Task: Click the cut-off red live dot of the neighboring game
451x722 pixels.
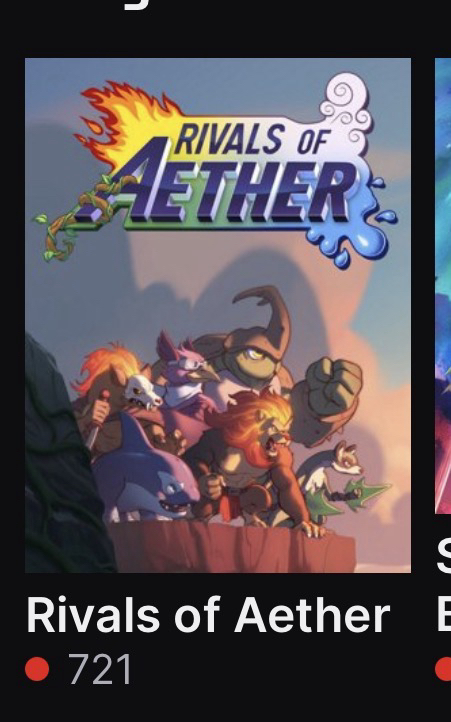Action: tap(443, 669)
